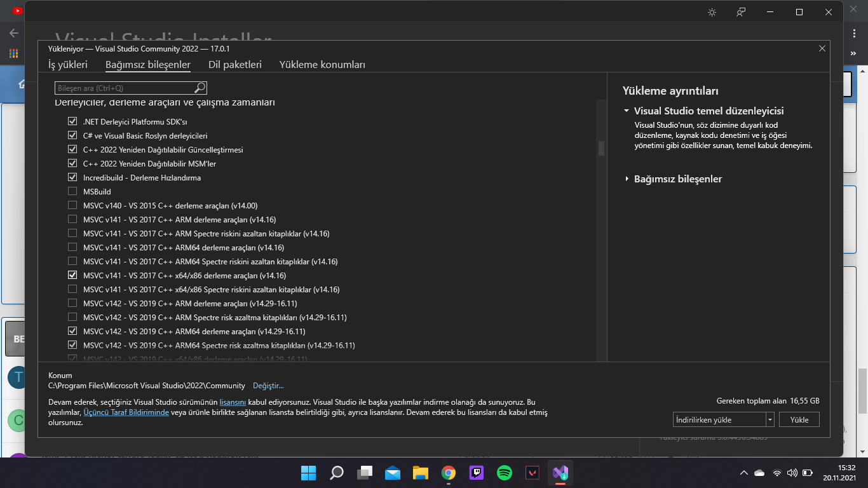
Task: Click the install path C:\Program Files\Microsoft Visual Studio\2022\Community
Action: click(147, 386)
